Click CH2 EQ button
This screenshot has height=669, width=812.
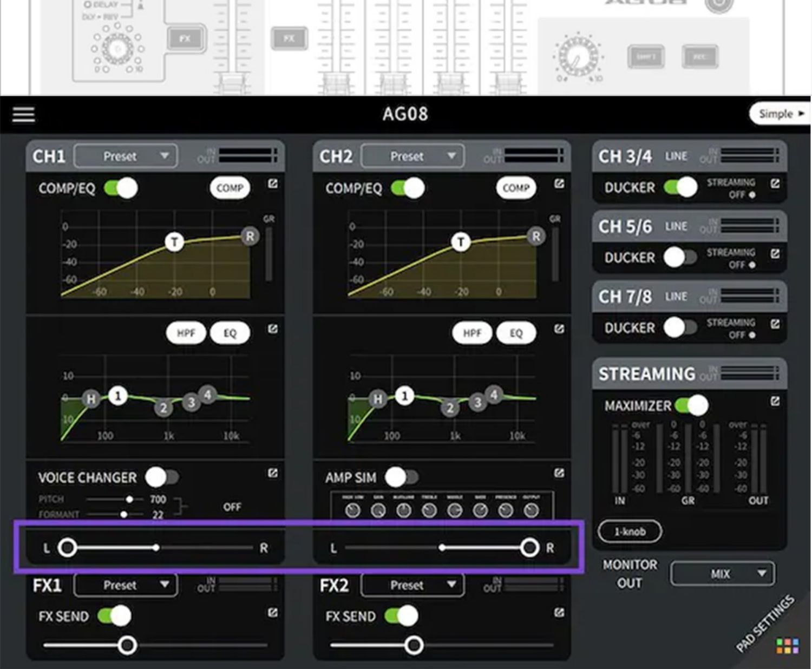pos(516,333)
